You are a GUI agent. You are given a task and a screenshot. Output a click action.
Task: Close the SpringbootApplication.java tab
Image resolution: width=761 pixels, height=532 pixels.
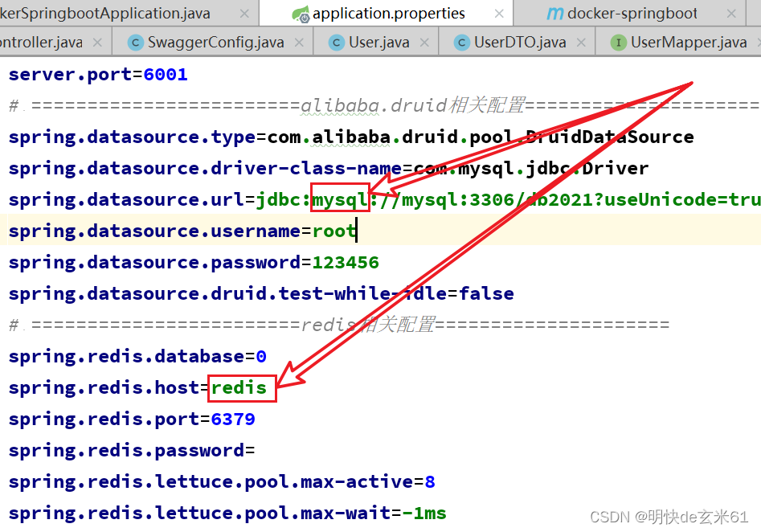[x=244, y=14]
